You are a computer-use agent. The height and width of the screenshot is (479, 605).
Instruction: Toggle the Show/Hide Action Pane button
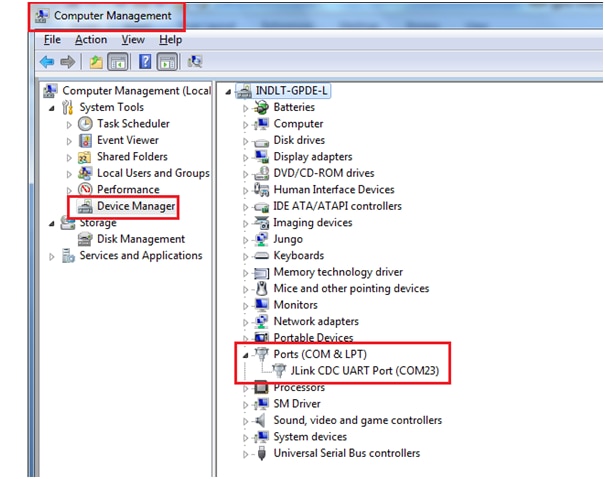(x=167, y=62)
